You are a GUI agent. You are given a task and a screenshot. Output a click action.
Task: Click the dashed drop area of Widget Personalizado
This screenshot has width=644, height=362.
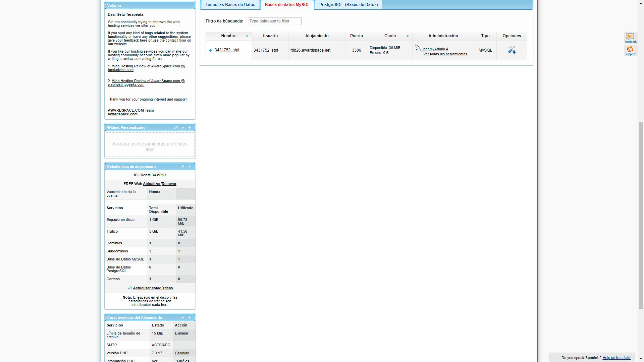pyautogui.click(x=150, y=145)
